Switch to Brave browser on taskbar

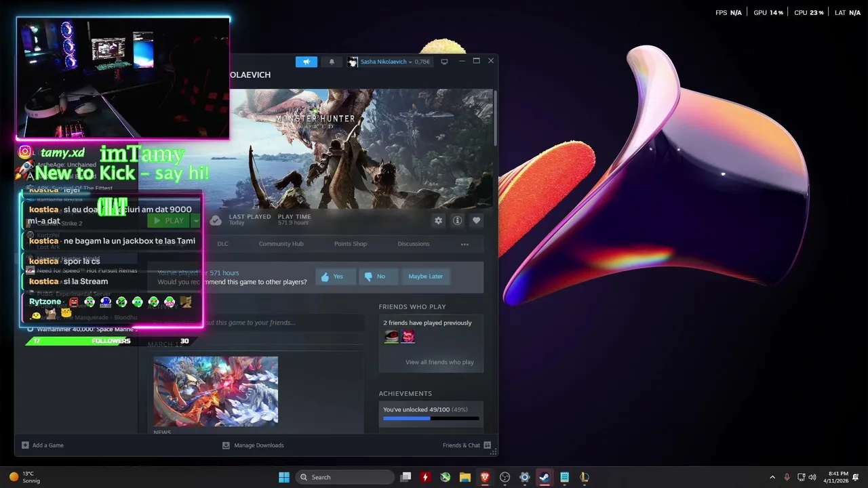point(485,477)
